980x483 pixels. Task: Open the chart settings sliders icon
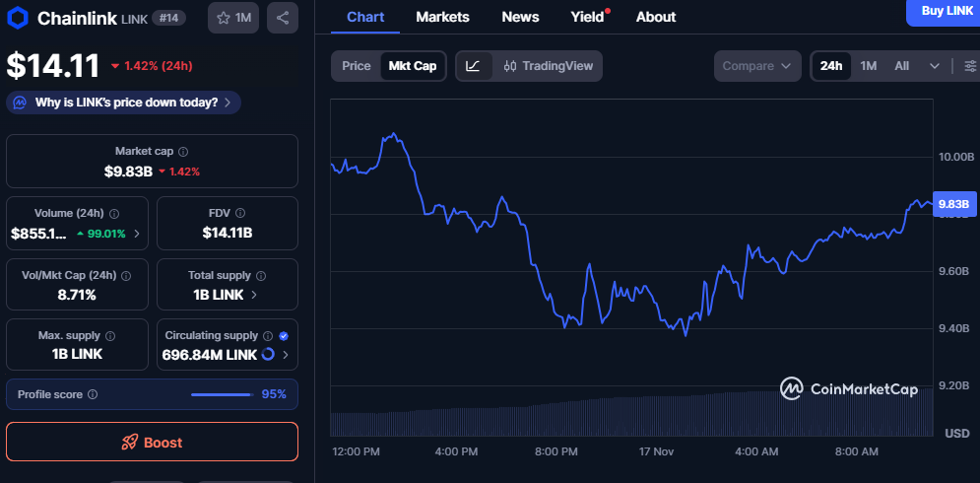coord(970,66)
